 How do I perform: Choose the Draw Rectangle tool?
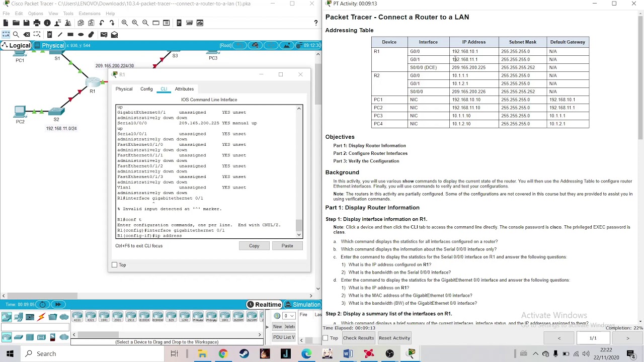(x=70, y=34)
